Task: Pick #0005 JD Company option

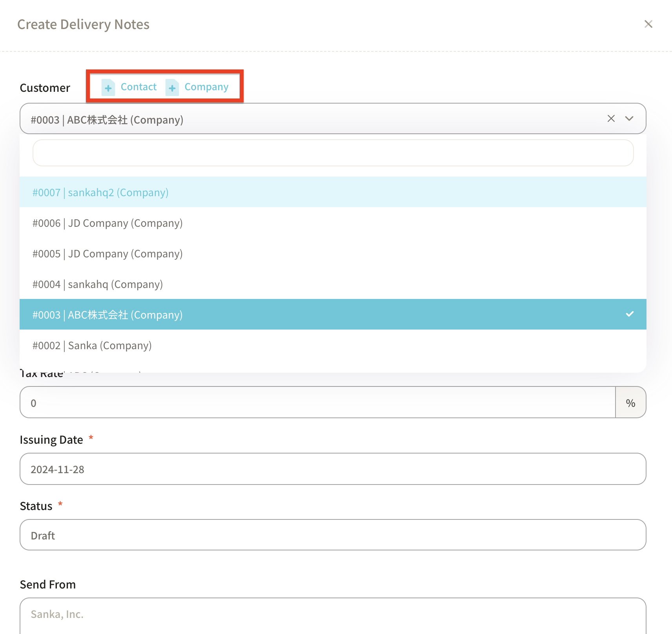Action: (107, 253)
